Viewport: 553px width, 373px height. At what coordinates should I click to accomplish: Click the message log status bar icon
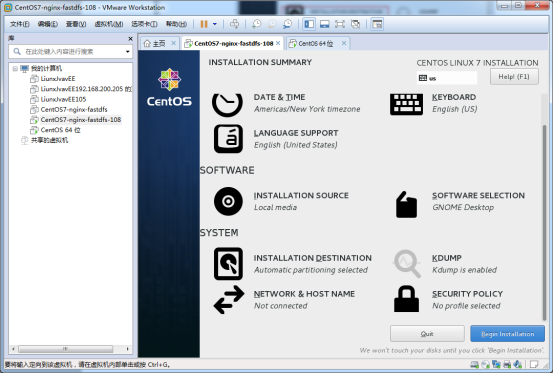[x=534, y=364]
